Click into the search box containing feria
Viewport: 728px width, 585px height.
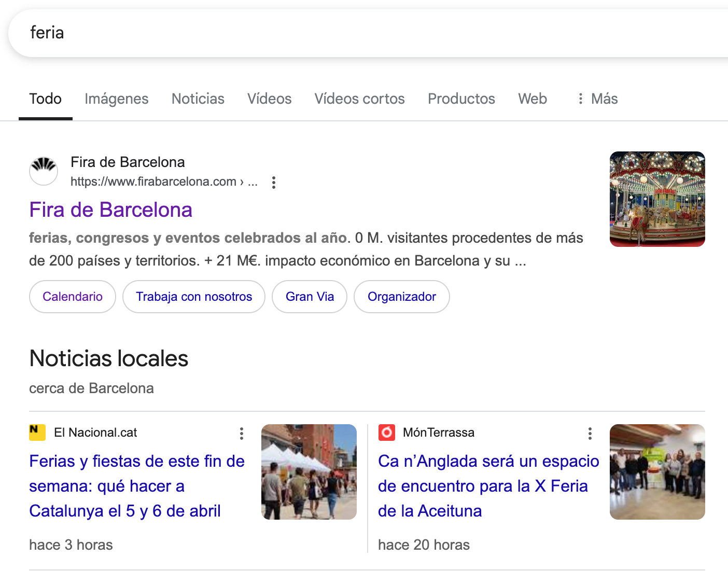(363, 33)
